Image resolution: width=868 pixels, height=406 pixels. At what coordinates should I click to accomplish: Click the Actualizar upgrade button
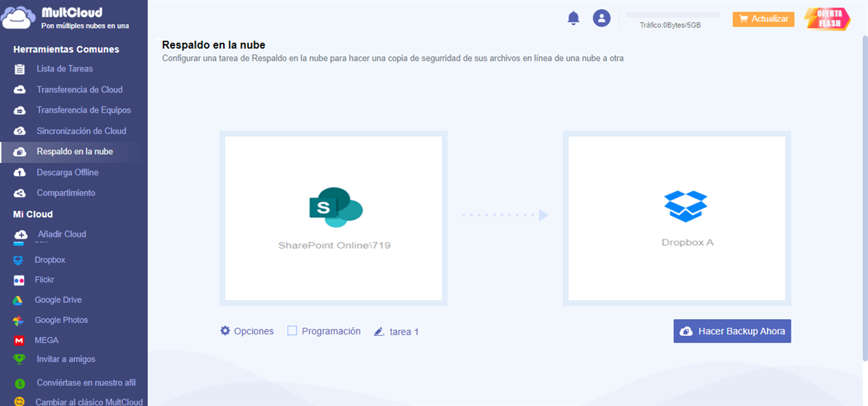[764, 20]
